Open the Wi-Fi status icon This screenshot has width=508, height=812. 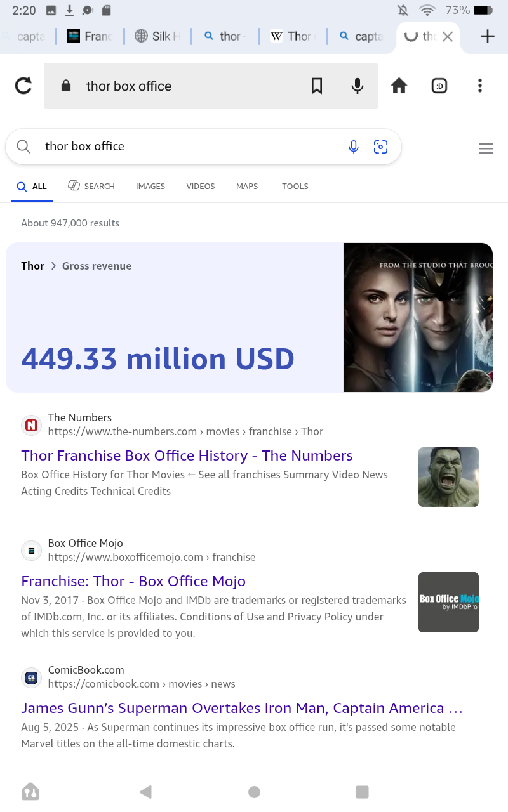coord(427,10)
